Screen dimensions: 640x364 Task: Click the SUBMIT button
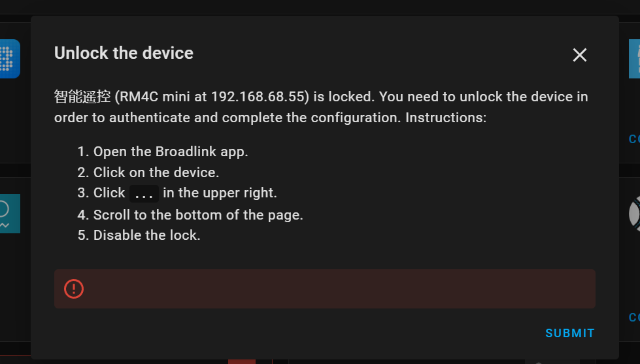pos(570,333)
